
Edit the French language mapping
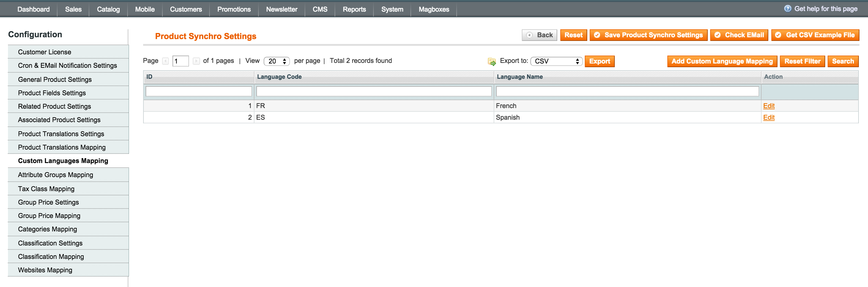pos(769,106)
